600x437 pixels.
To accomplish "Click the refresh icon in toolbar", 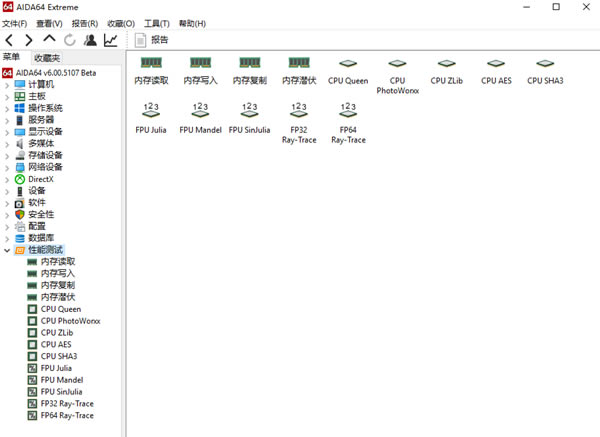I will click(x=70, y=40).
